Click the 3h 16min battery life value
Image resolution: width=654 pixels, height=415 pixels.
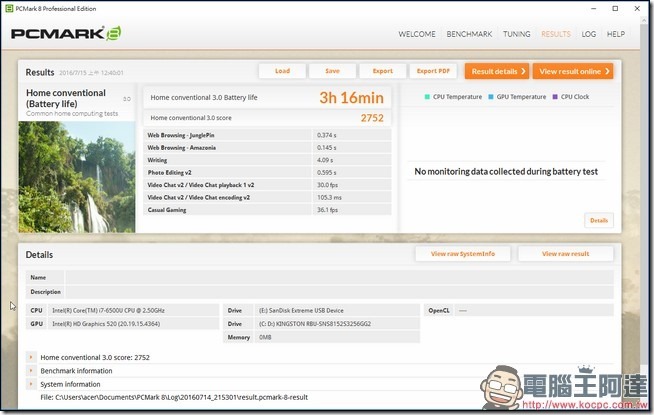(351, 98)
